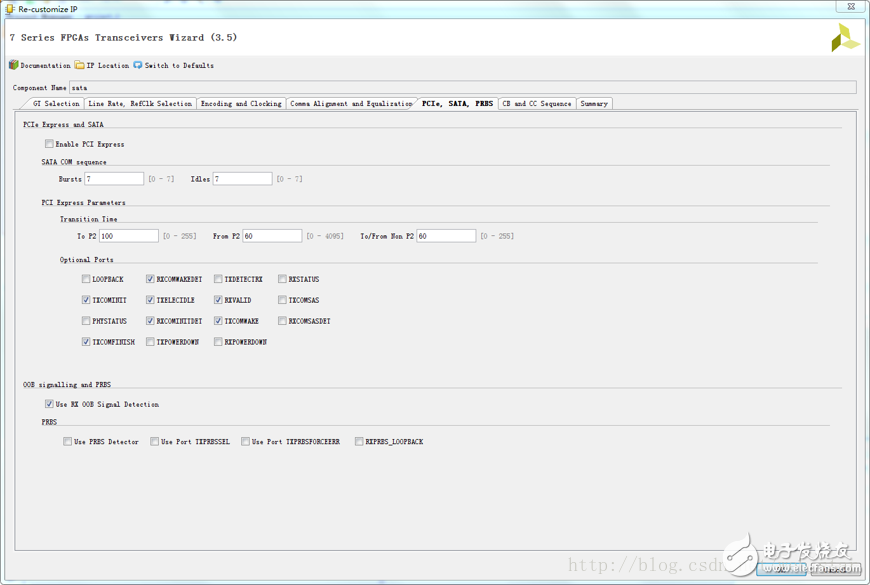This screenshot has width=870, height=585.
Task: Go to the Summary tab
Action: [594, 103]
